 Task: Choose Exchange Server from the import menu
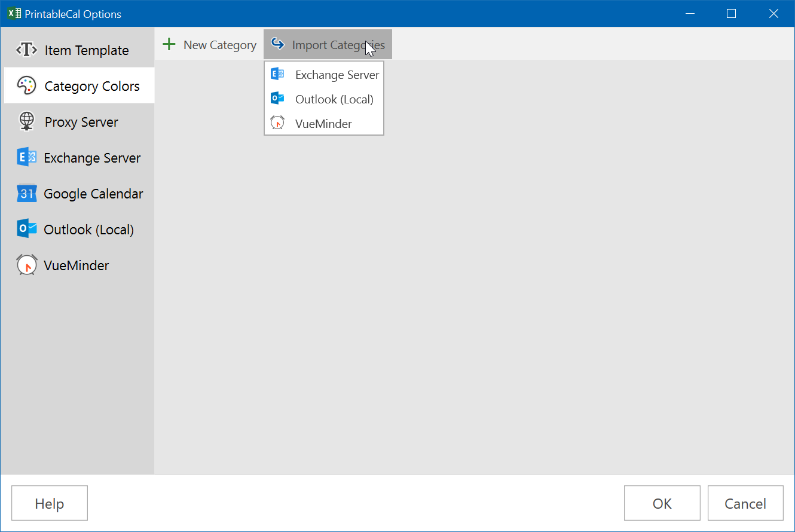pos(324,75)
